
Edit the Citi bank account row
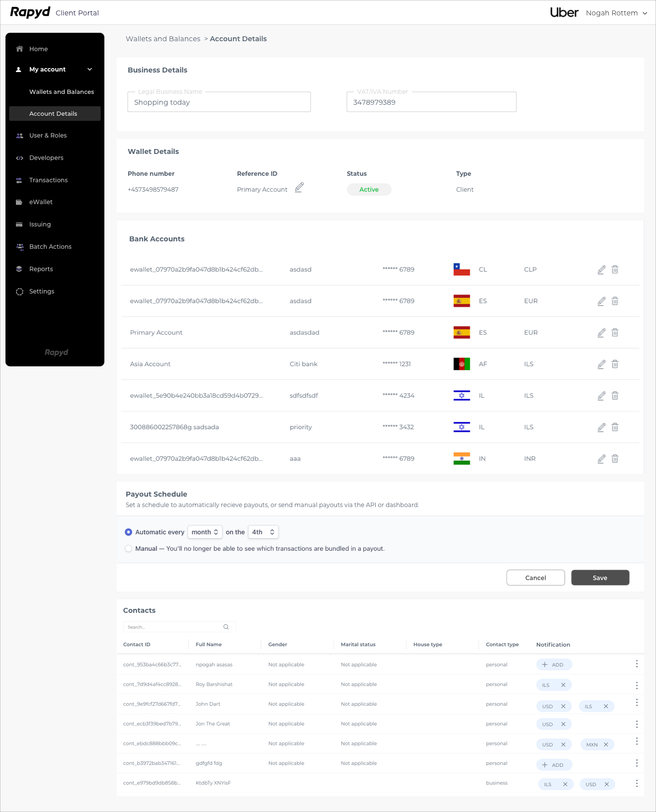click(601, 364)
